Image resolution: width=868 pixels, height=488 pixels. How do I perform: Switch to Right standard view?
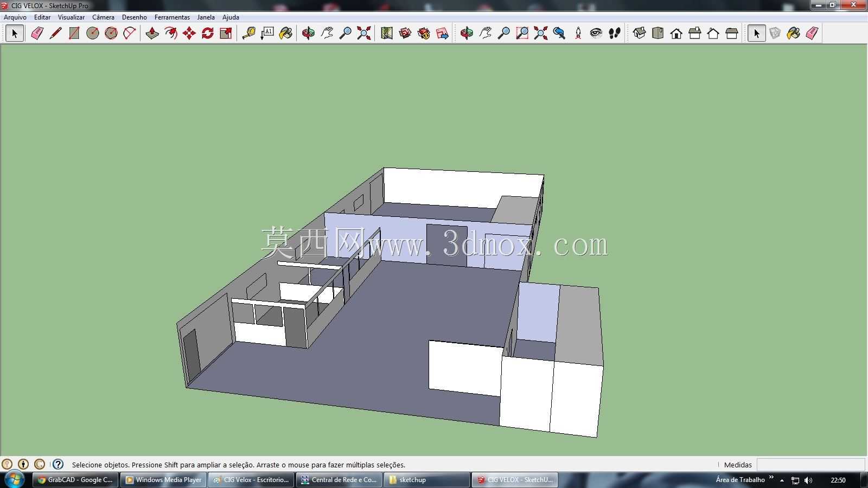[x=694, y=33]
